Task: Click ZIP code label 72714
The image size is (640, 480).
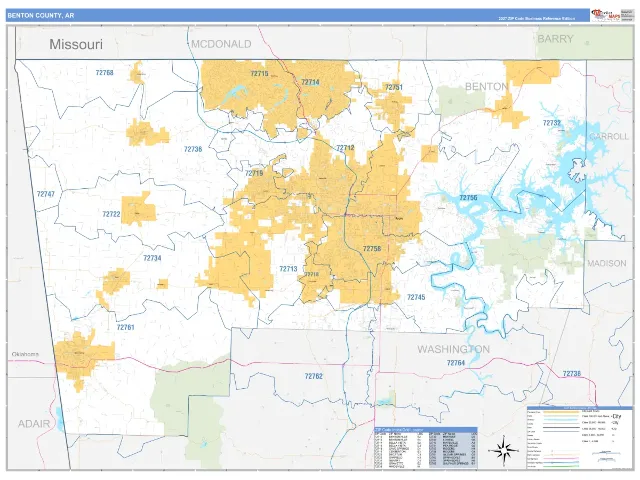Action: click(x=310, y=82)
